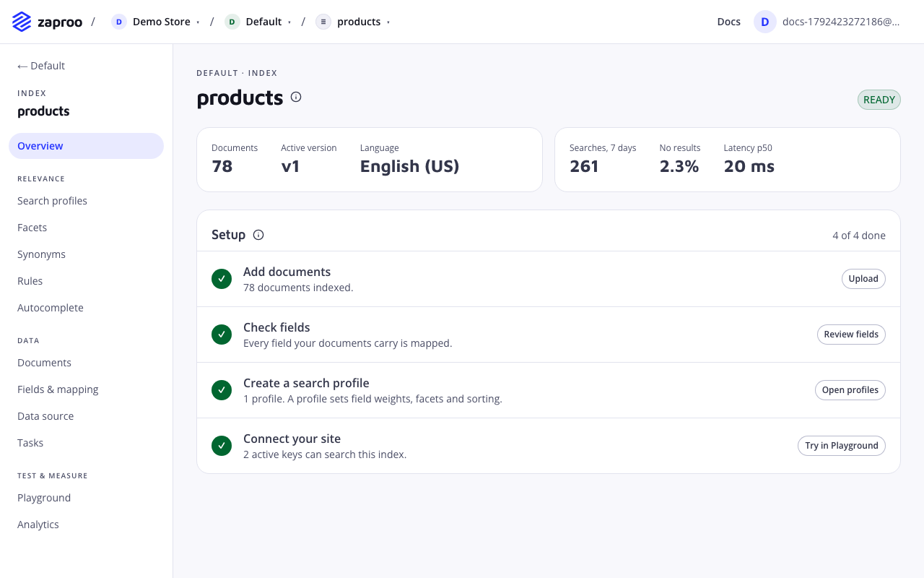Click Create a search profile checkmark
924x578 pixels.
pyautogui.click(x=222, y=390)
